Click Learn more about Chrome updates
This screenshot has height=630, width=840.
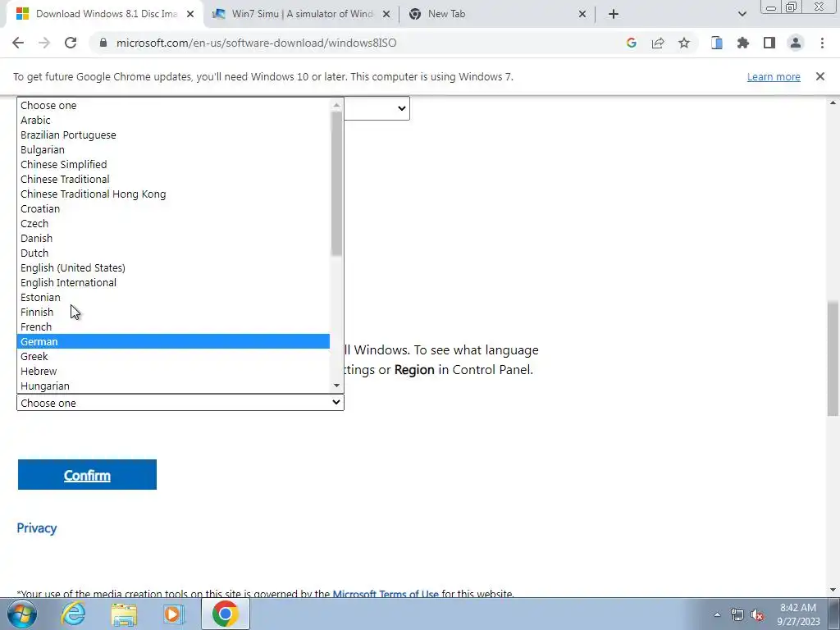click(x=774, y=76)
